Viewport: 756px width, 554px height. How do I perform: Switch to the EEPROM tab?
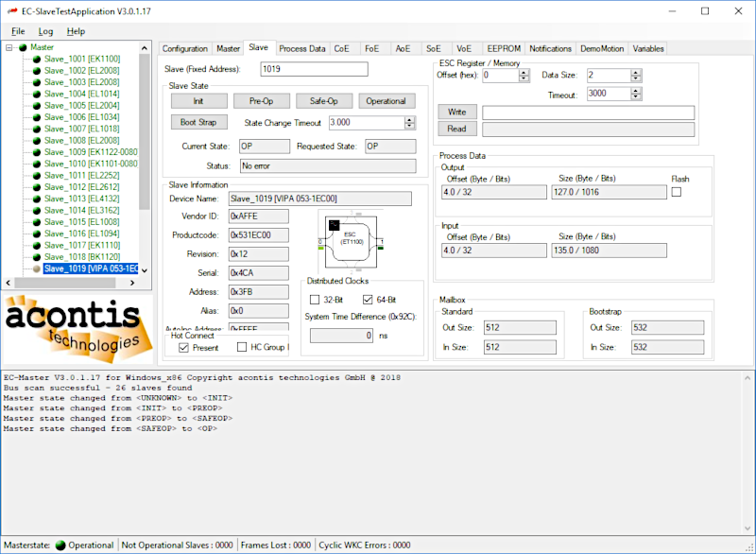[502, 48]
